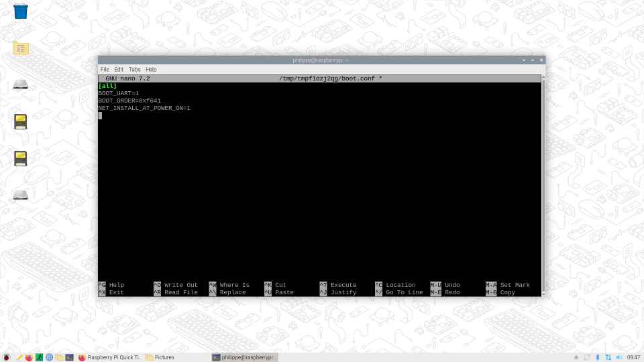644x362 pixels.
Task: Click the eject media tray icon
Action: pyautogui.click(x=576, y=357)
